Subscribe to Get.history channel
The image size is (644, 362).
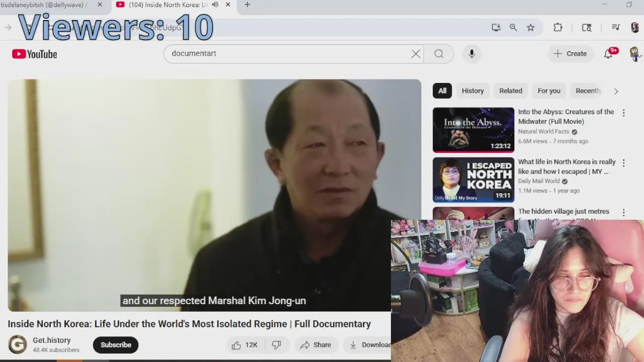click(116, 345)
